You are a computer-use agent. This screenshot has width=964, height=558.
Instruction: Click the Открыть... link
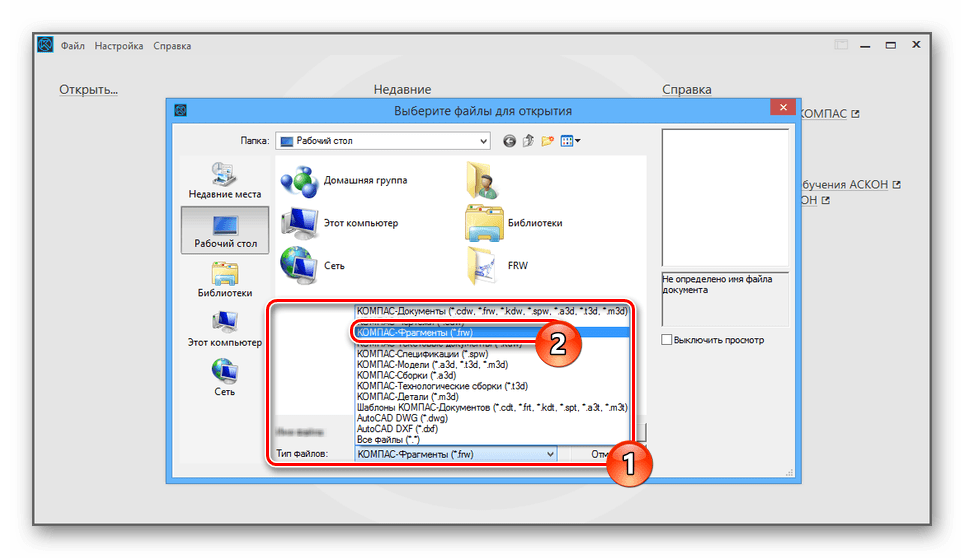[x=89, y=90]
